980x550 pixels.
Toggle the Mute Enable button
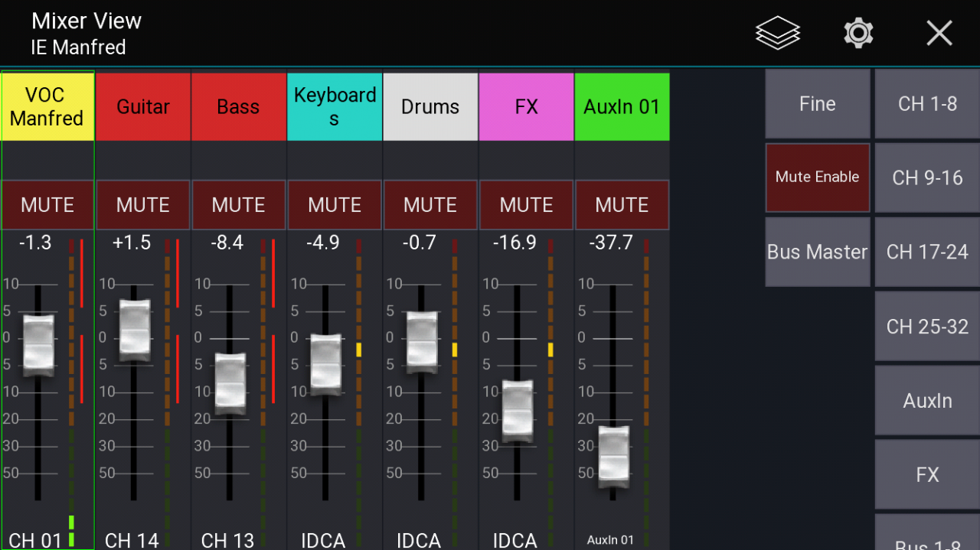click(817, 177)
